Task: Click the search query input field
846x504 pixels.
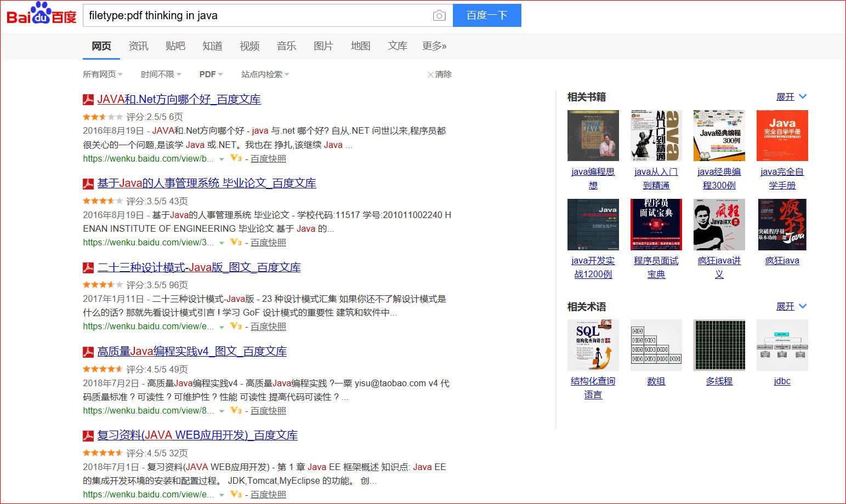Action: pyautogui.click(x=258, y=15)
